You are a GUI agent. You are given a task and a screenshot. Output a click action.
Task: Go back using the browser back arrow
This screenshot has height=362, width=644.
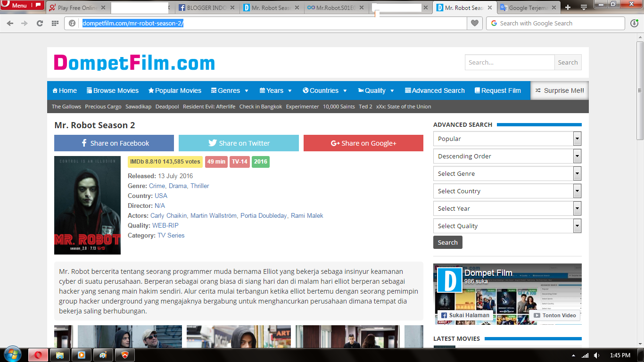point(10,23)
